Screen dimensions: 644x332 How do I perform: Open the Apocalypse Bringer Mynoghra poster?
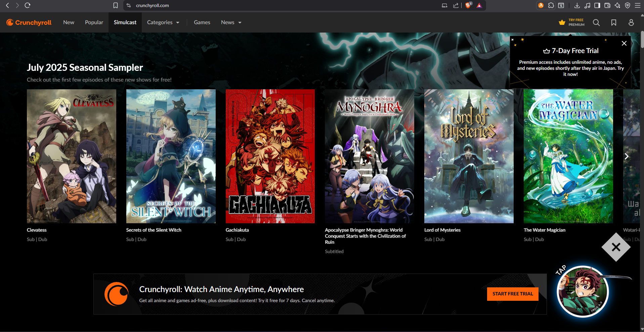370,156
